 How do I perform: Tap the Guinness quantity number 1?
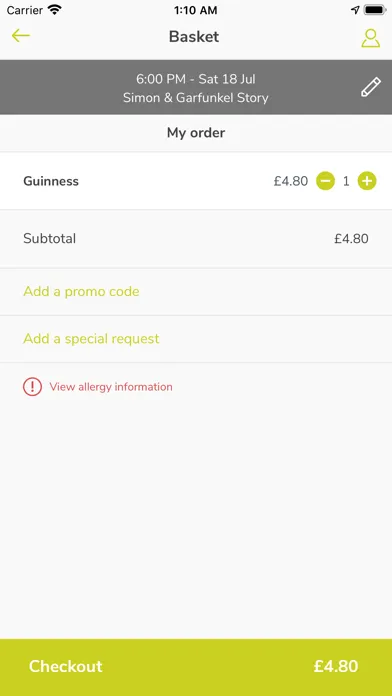pyautogui.click(x=346, y=181)
